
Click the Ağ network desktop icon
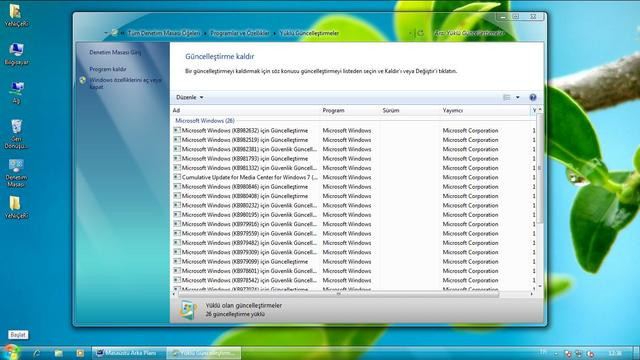coord(16,93)
